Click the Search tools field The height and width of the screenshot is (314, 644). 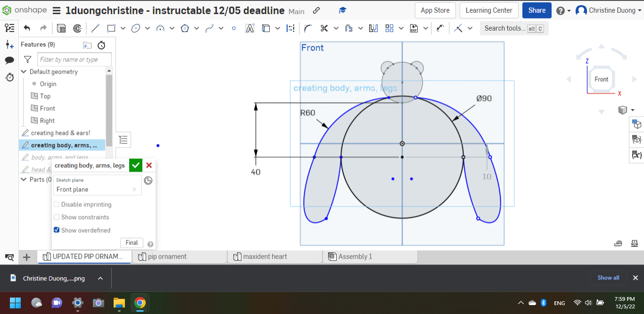click(514, 28)
